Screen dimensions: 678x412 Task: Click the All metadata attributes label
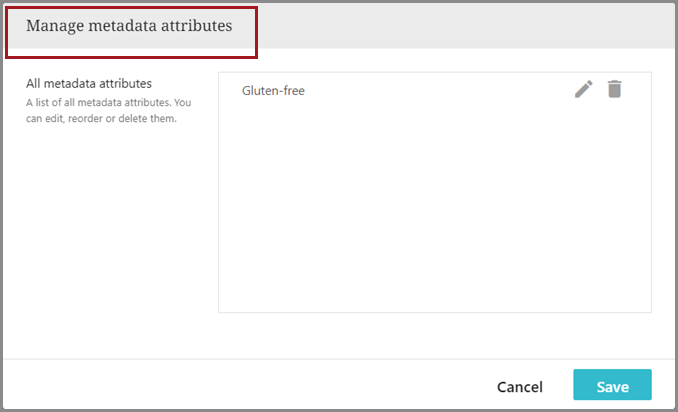88,83
